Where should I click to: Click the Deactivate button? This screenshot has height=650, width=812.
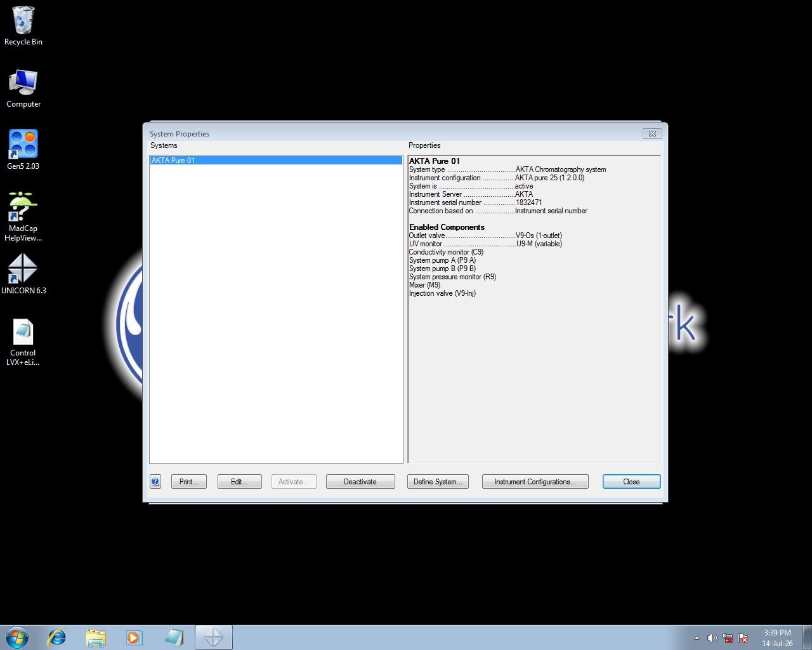[360, 482]
